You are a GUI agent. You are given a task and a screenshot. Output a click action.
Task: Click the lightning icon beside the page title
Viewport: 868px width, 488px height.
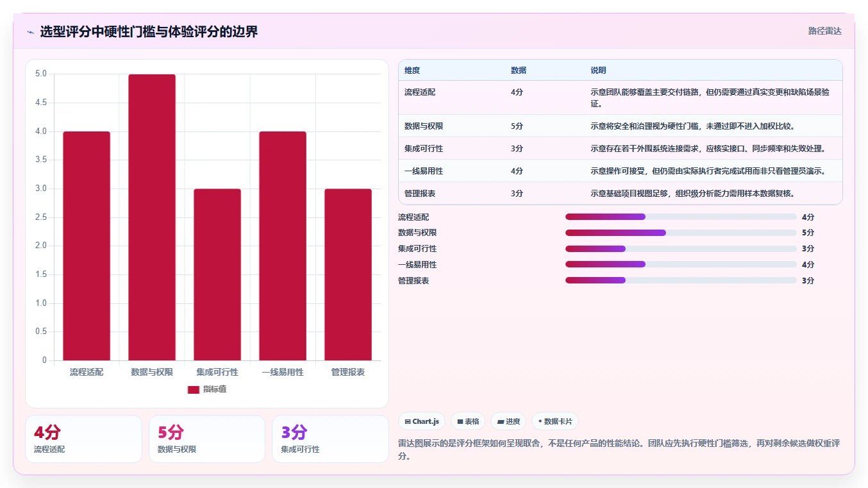click(x=30, y=32)
